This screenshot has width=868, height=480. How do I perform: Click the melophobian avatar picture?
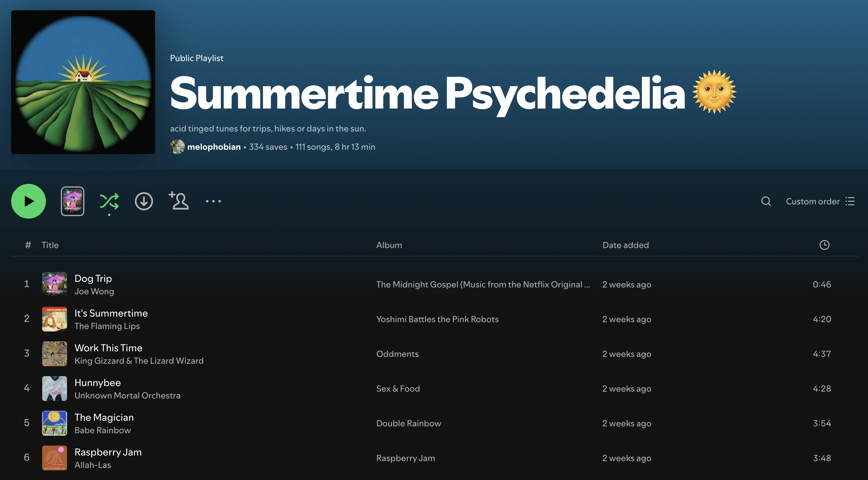click(x=177, y=147)
